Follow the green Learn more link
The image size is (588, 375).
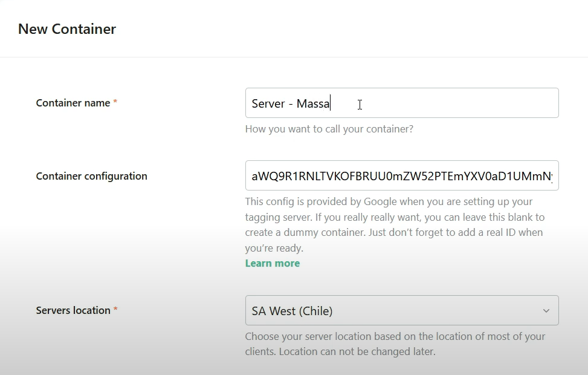pyautogui.click(x=273, y=263)
